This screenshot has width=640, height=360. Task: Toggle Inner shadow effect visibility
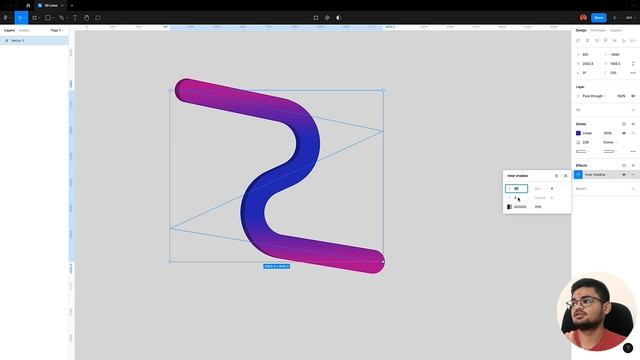[624, 175]
